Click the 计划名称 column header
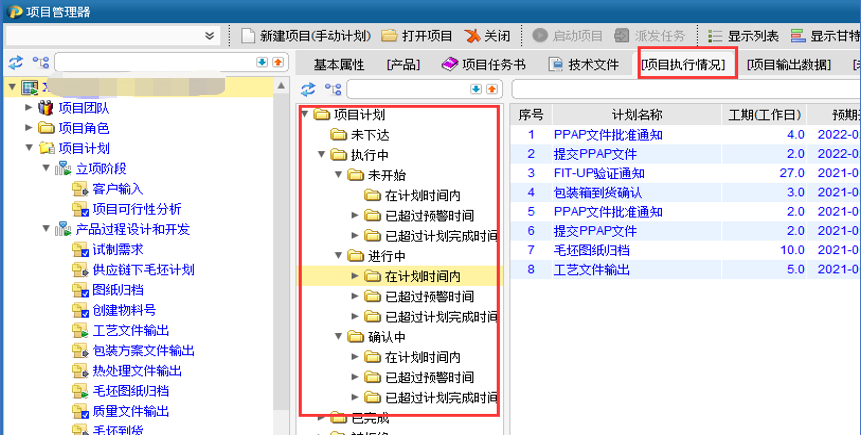 (x=636, y=115)
